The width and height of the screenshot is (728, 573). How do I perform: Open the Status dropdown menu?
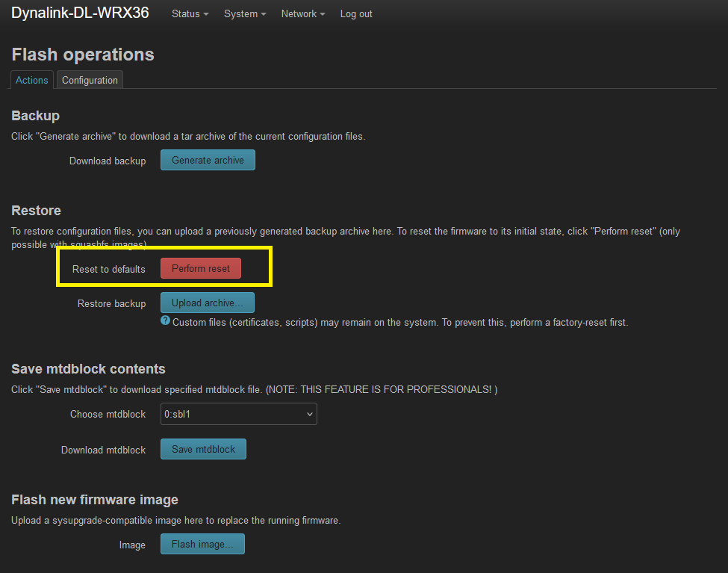click(190, 14)
